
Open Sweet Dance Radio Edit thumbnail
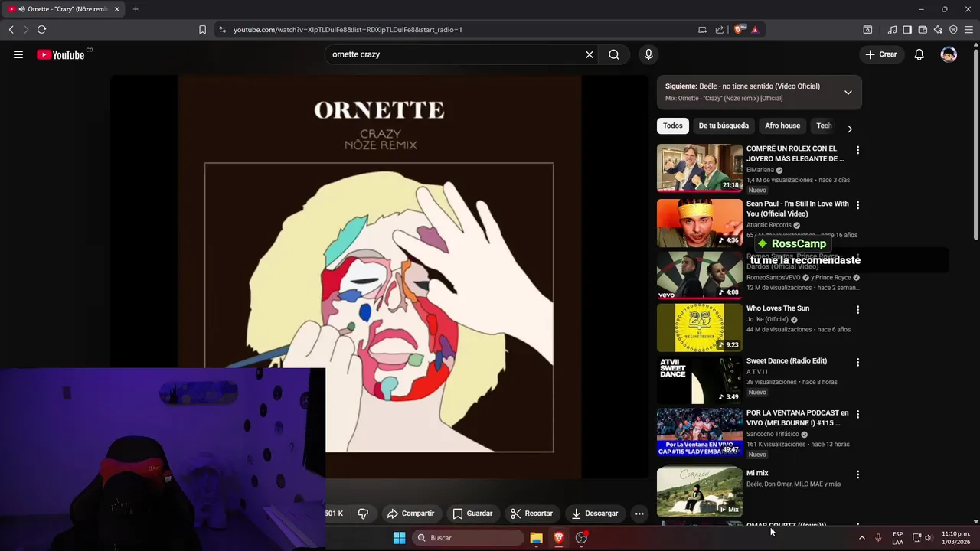tap(700, 380)
